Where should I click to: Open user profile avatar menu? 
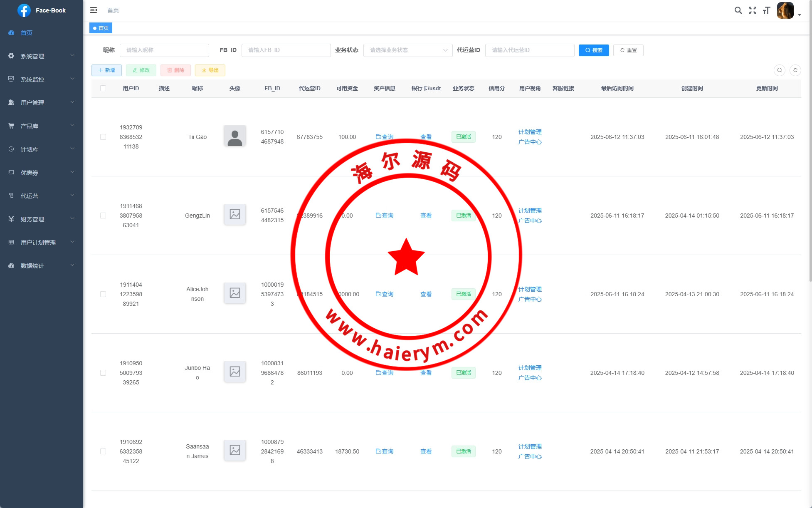(785, 10)
